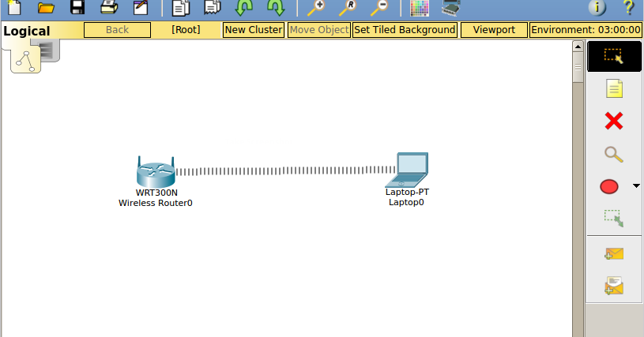Reset zoom with the R magnifier
This screenshot has width=644, height=337.
coord(348,7)
